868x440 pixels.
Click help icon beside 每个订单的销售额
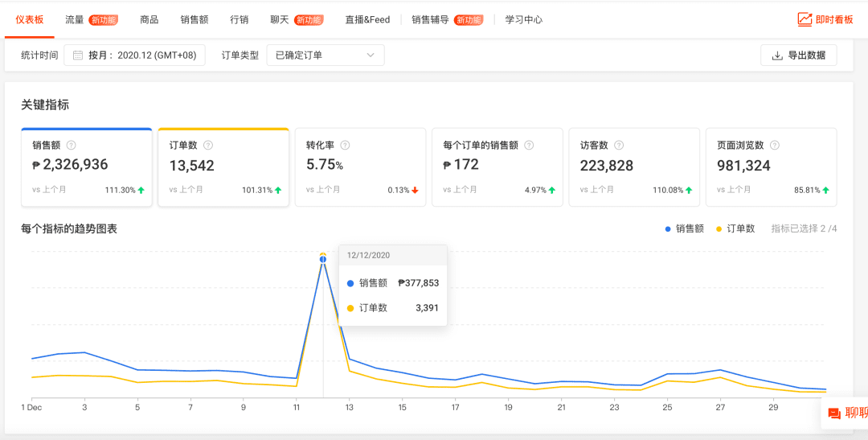click(529, 146)
